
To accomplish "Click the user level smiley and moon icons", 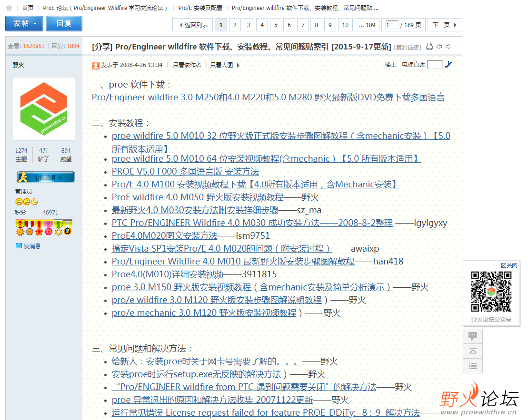I will coord(27,202).
